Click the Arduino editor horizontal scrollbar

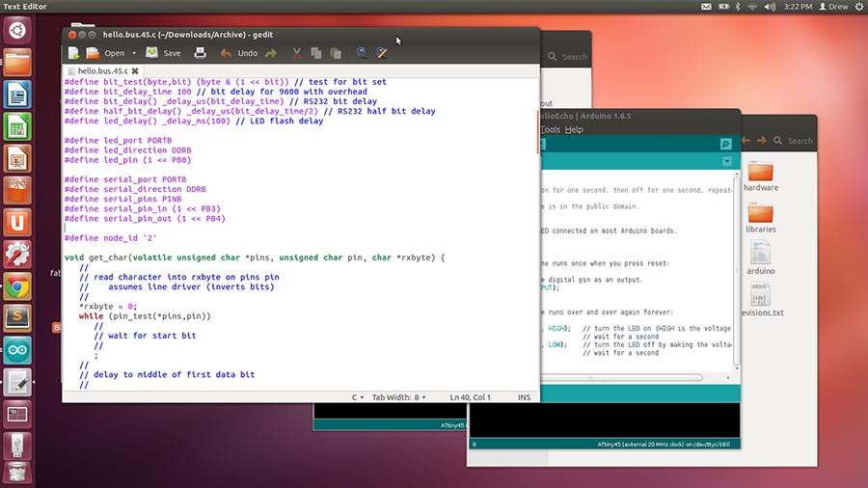pos(621,378)
